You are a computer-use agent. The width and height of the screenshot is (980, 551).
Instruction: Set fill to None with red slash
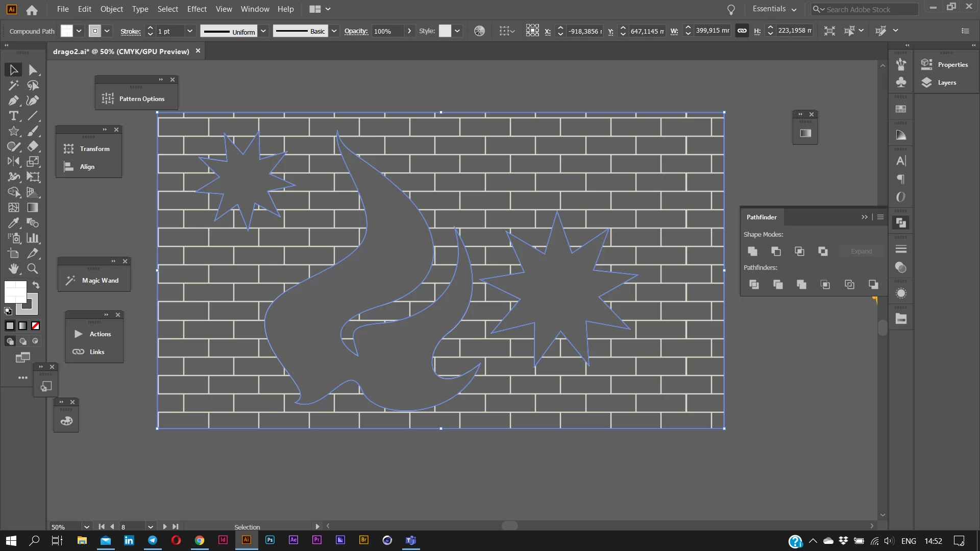(35, 326)
